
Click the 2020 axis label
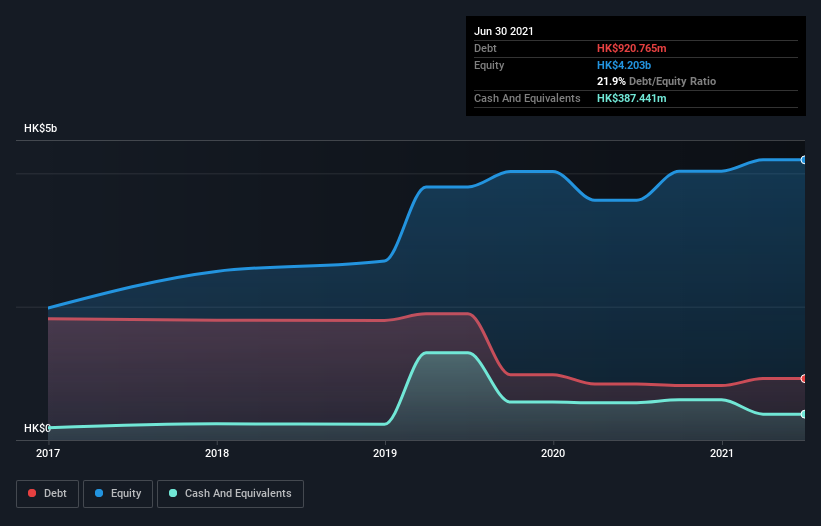(553, 453)
